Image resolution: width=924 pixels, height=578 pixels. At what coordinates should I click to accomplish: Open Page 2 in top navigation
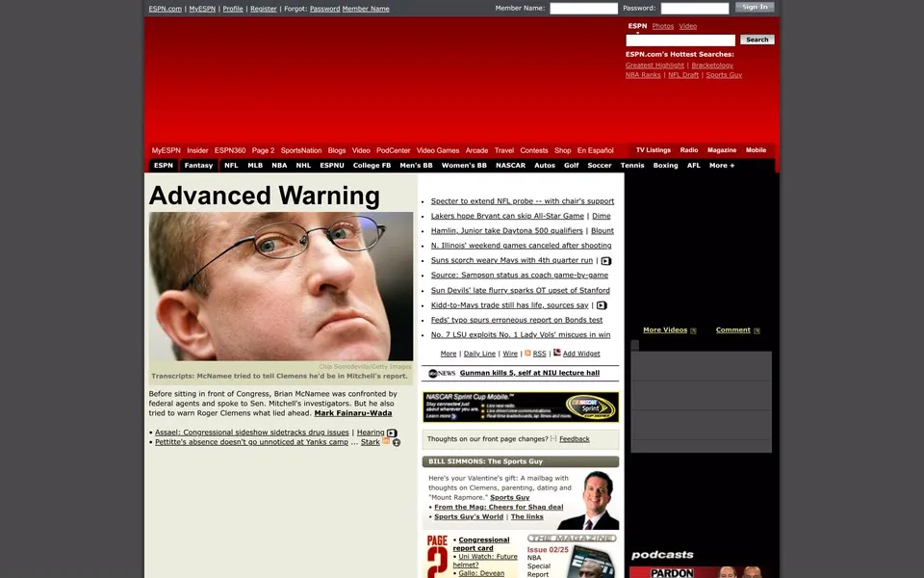264,150
